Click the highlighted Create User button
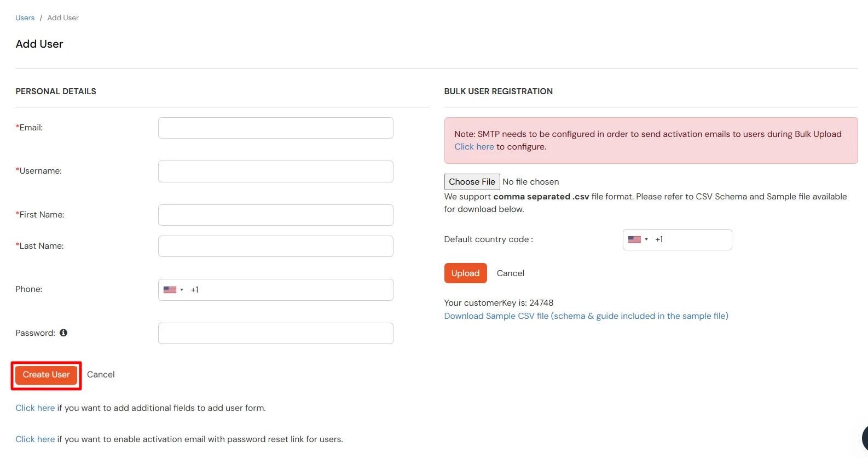 (46, 375)
